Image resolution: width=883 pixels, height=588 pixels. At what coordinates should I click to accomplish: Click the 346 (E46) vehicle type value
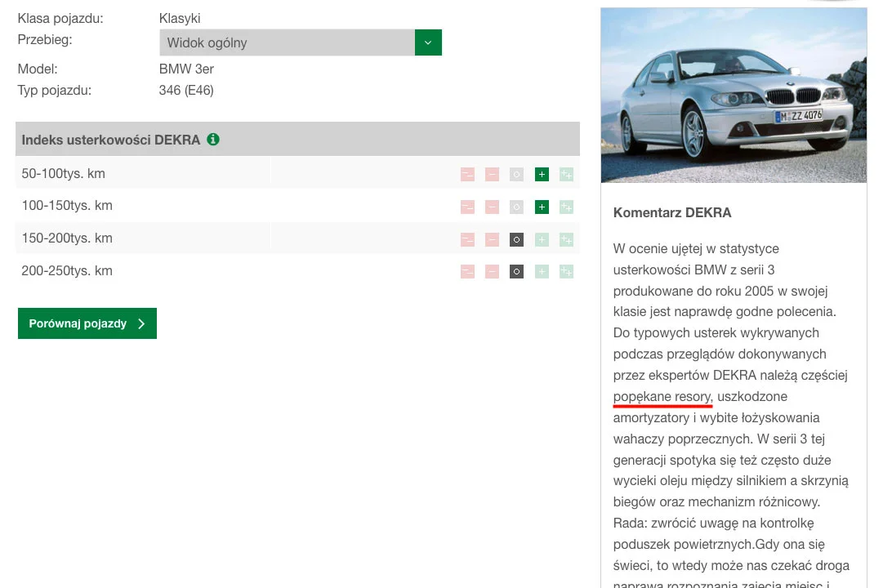[186, 90]
